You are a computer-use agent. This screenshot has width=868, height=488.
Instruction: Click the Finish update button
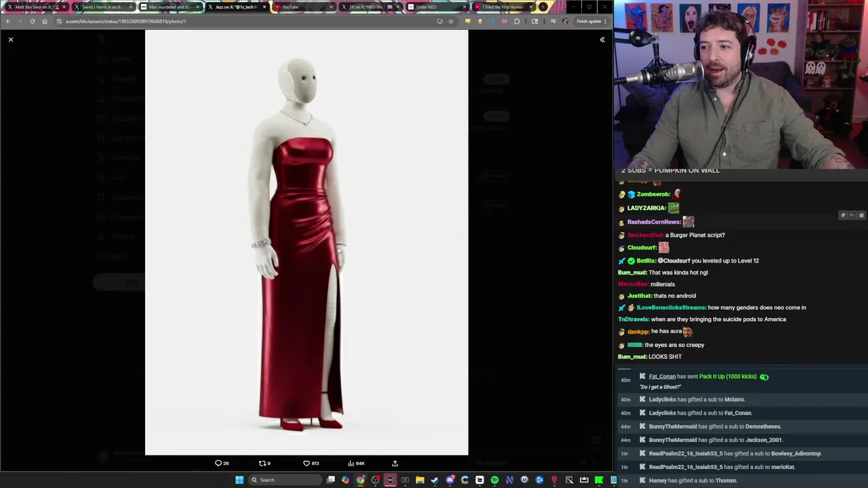coord(589,21)
